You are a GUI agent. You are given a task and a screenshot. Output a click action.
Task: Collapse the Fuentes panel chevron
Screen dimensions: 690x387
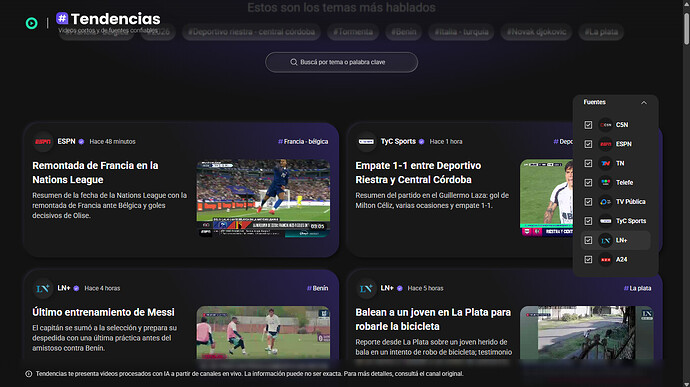644,103
